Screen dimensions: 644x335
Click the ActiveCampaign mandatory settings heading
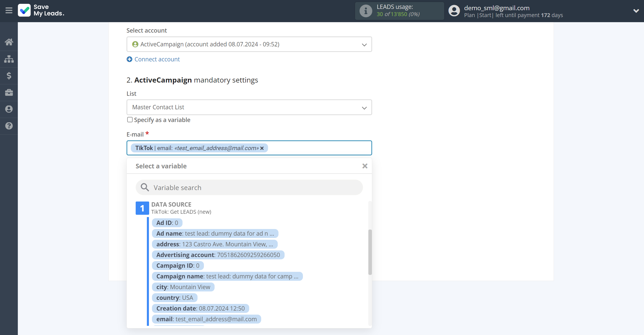tap(192, 80)
